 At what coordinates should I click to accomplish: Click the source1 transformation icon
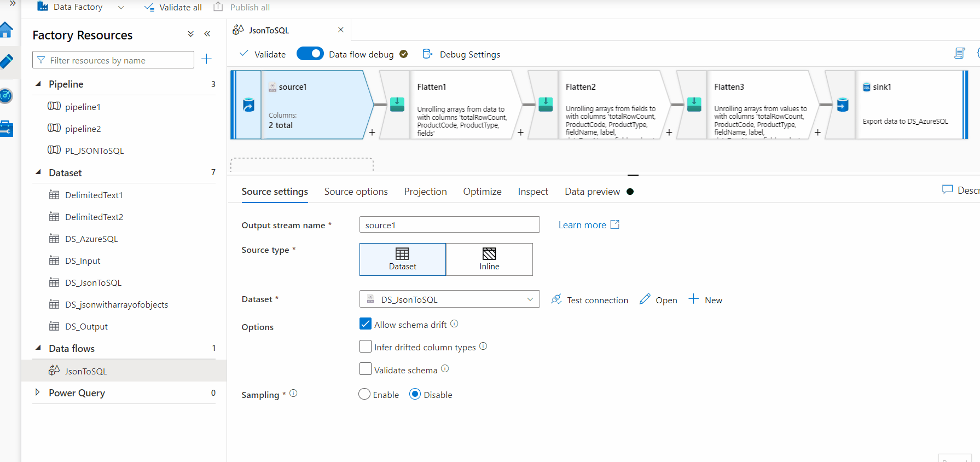(248, 105)
